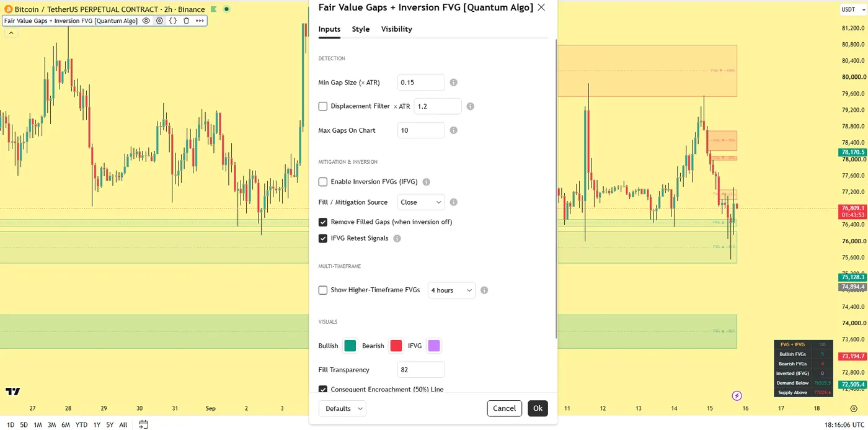Open the indicator source code braces icon
Screen dimensions: 868x430
(173, 20)
